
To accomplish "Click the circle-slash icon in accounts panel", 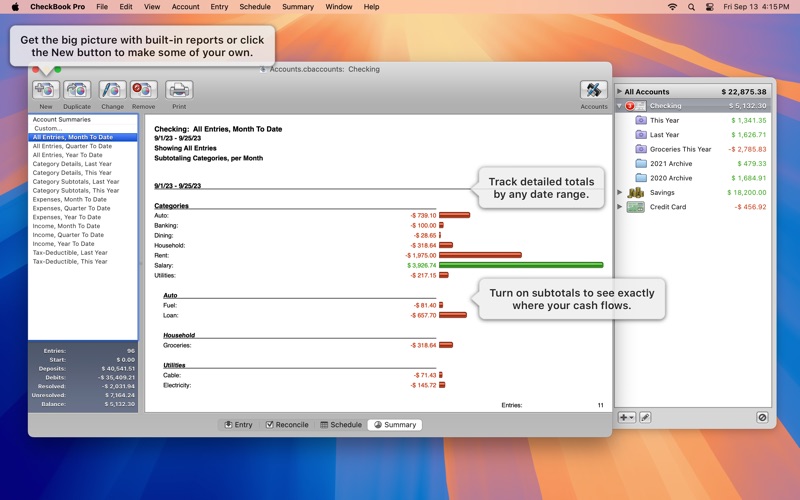I will (762, 417).
